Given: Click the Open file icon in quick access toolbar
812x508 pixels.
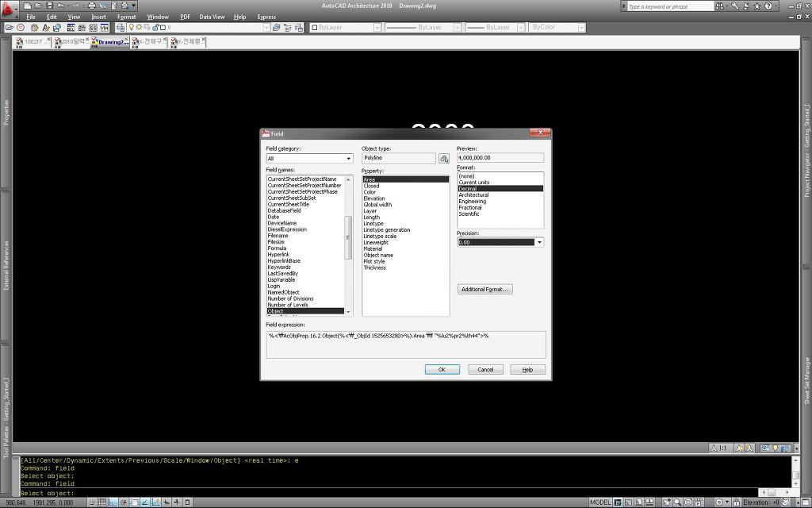Looking at the screenshot, I should tap(38, 6).
